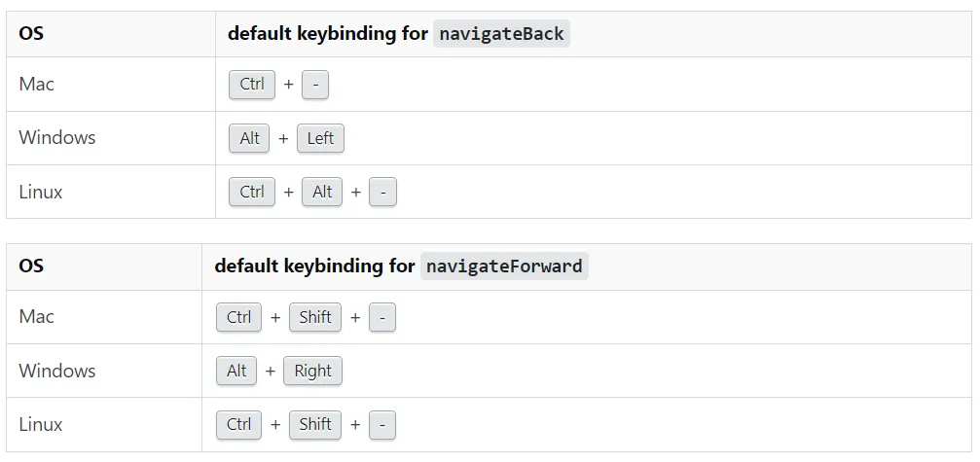Click Ctrl key in navigateForward Linux row
The width and height of the screenshot is (980, 462).
239,424
